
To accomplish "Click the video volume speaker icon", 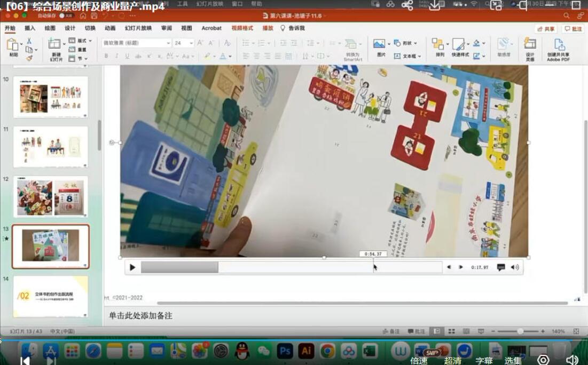I will coord(515,267).
